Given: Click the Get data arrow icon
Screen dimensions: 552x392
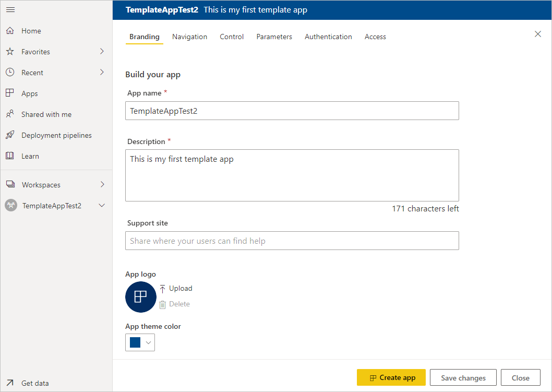Looking at the screenshot, I should [x=10, y=383].
